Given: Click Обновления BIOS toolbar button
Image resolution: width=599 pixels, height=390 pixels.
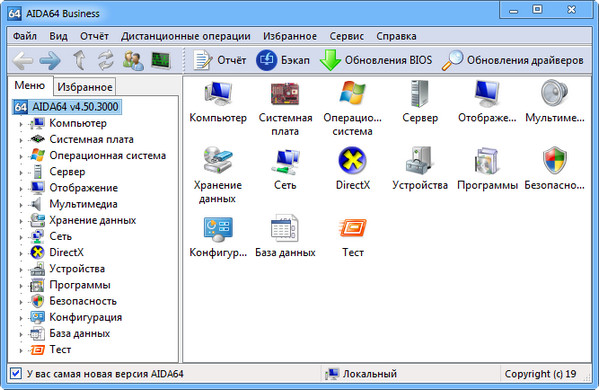Looking at the screenshot, I should (x=376, y=60).
